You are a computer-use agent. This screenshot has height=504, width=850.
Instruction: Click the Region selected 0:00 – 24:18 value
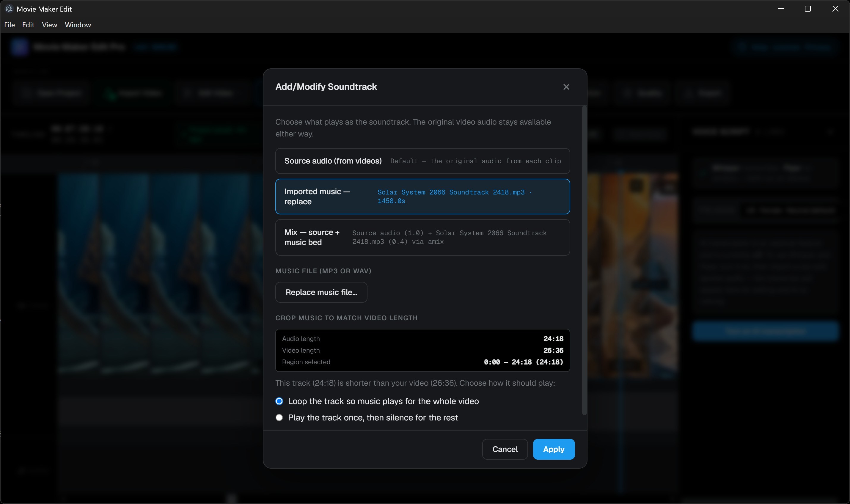click(523, 362)
